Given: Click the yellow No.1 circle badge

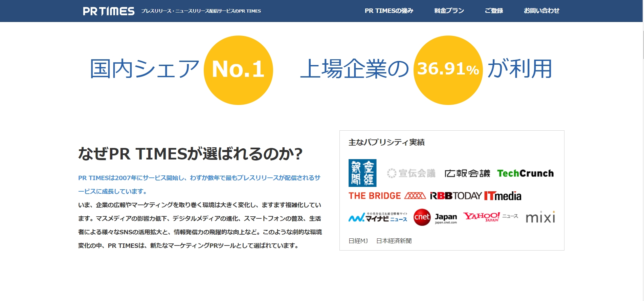Looking at the screenshot, I should [238, 70].
